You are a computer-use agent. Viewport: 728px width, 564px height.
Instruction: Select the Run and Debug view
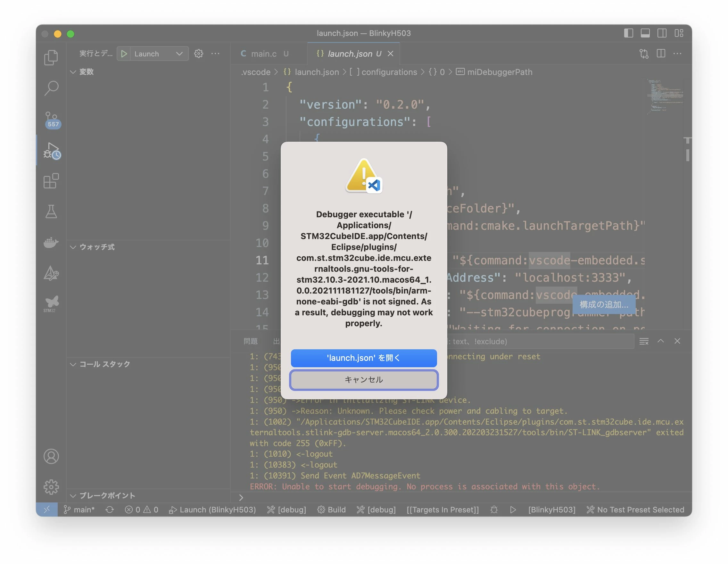[x=52, y=151]
